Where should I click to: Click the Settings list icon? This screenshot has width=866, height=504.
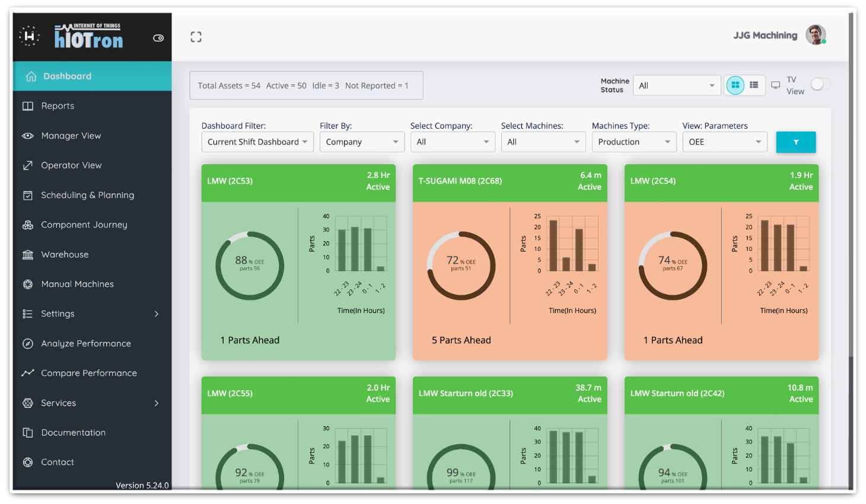(x=28, y=314)
